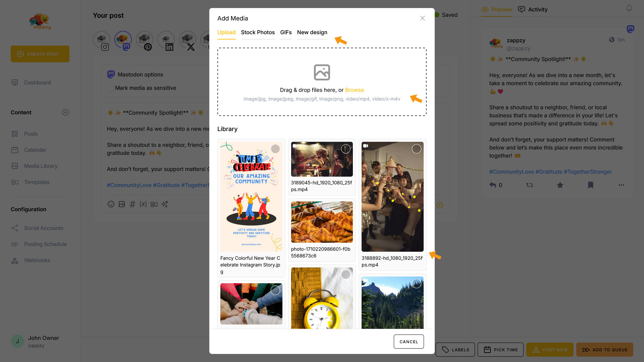
Task: Close the Add Media dialog
Action: pyautogui.click(x=422, y=18)
